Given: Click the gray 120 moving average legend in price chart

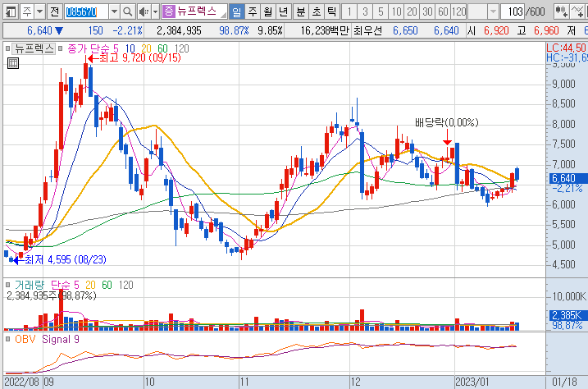Looking at the screenshot, I should (181, 48).
